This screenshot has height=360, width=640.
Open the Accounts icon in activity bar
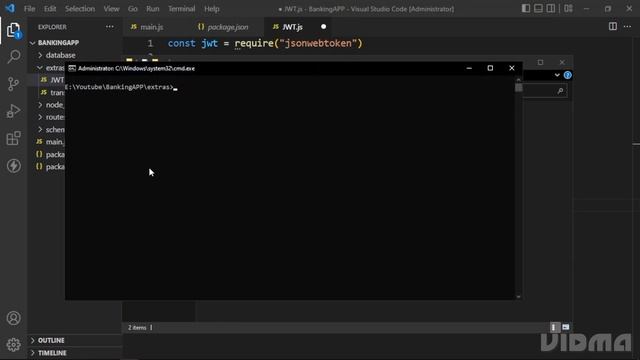click(x=13, y=318)
